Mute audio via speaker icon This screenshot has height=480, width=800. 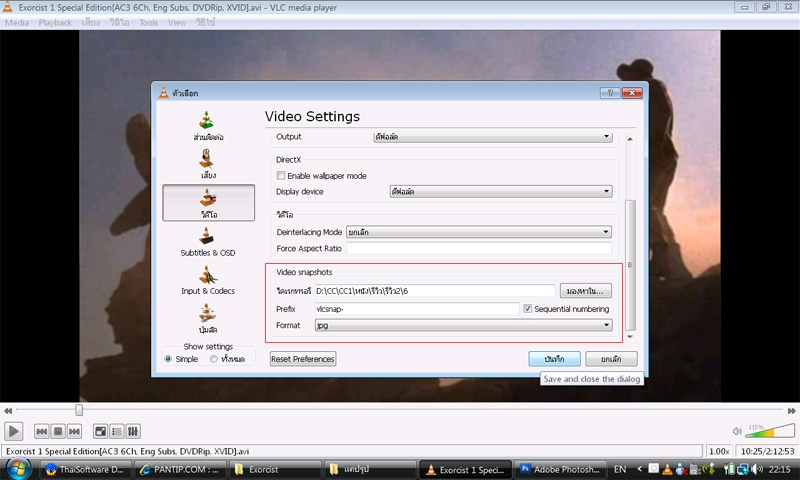737,432
